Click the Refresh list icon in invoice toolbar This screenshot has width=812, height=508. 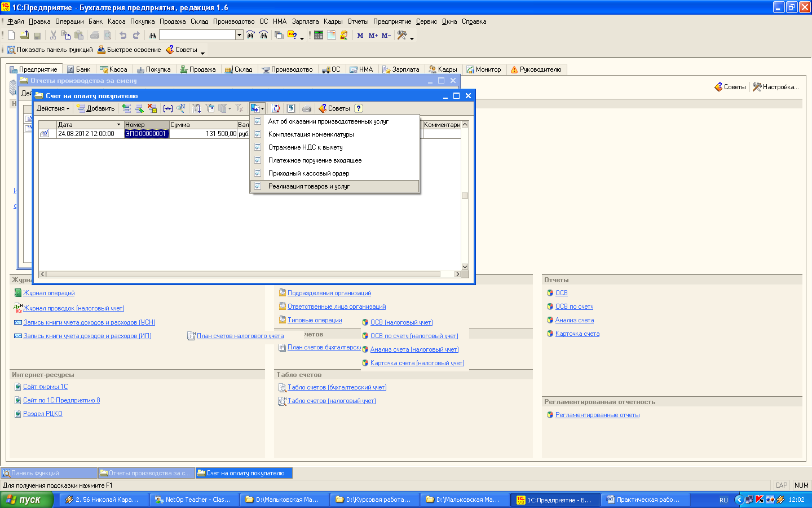(276, 108)
